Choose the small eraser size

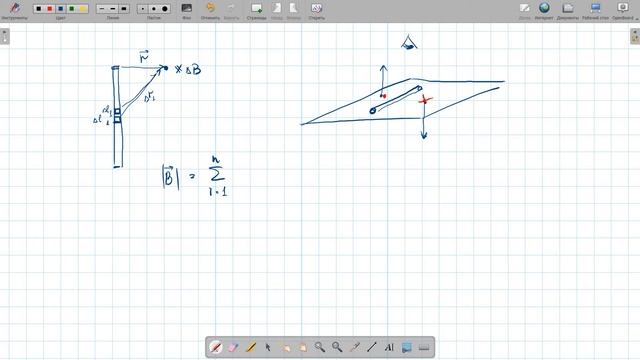(x=143, y=9)
